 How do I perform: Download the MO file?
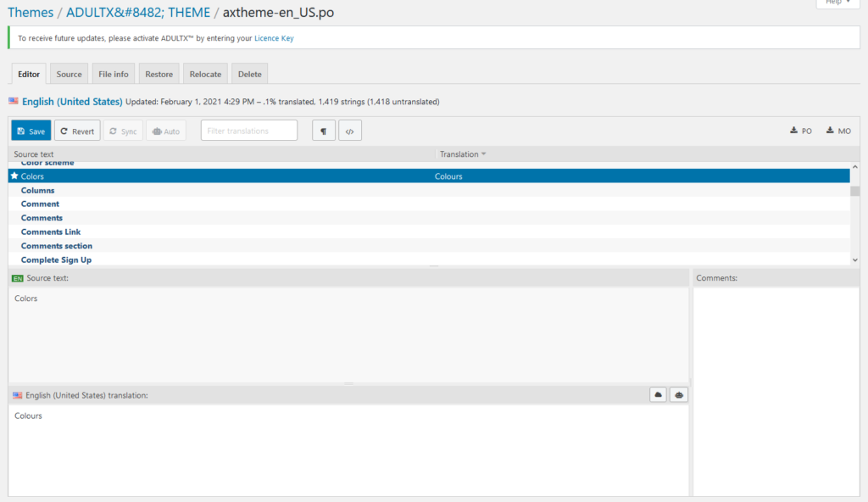point(838,131)
